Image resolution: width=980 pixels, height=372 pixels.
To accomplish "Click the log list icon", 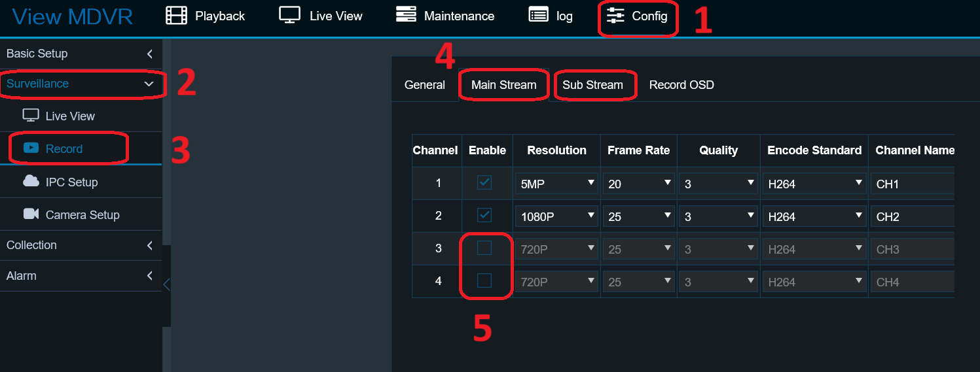I will coord(538,16).
